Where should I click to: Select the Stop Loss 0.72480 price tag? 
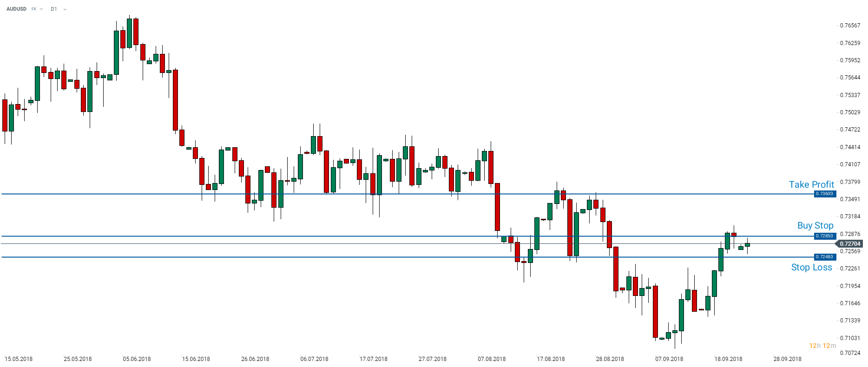click(825, 257)
